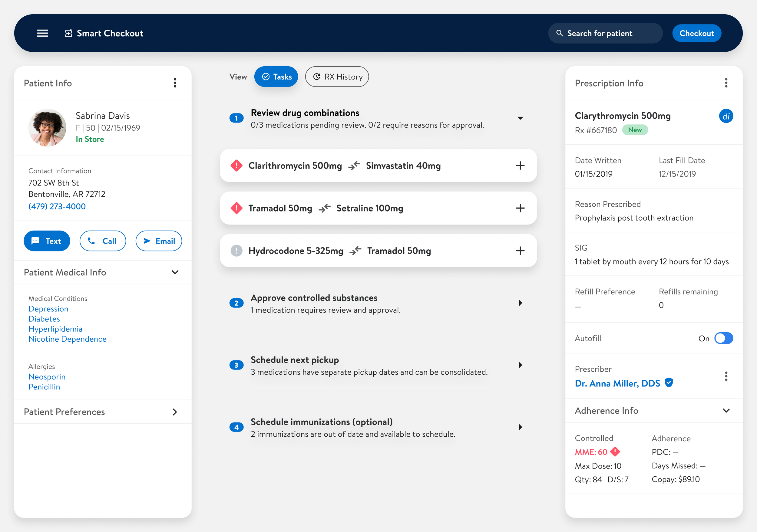Open the prescriber options three-dot menu
Viewport: 757px width, 532px height.
click(x=726, y=376)
